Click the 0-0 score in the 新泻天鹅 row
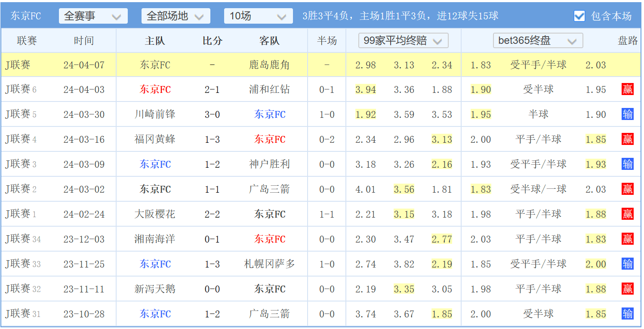 click(212, 289)
